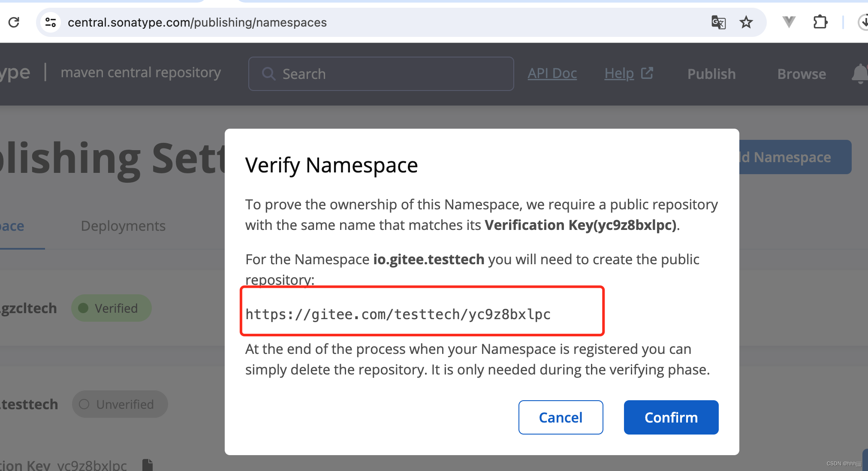This screenshot has width=868, height=471.
Task: Click the maven central repository logo text
Action: 141,72
